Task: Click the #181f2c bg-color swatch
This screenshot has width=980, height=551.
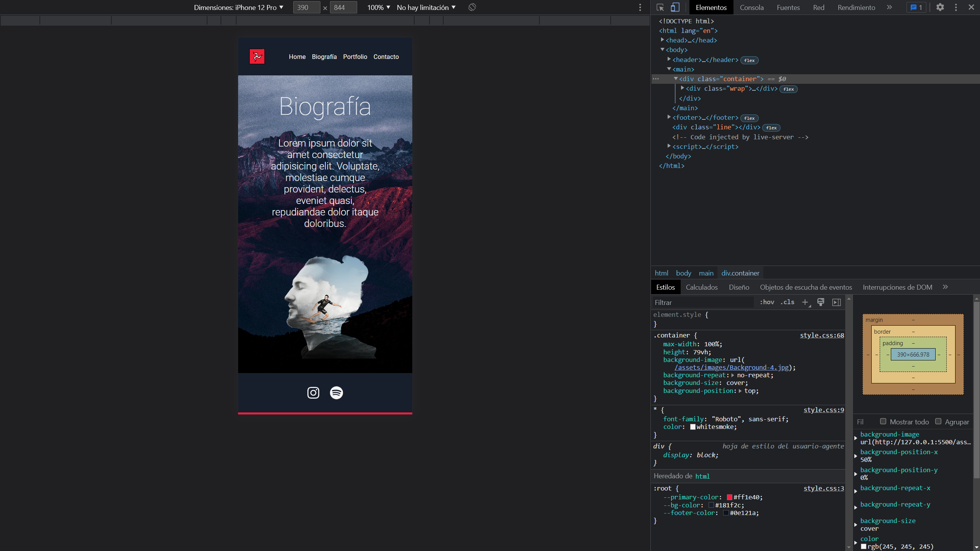Action: tap(711, 505)
